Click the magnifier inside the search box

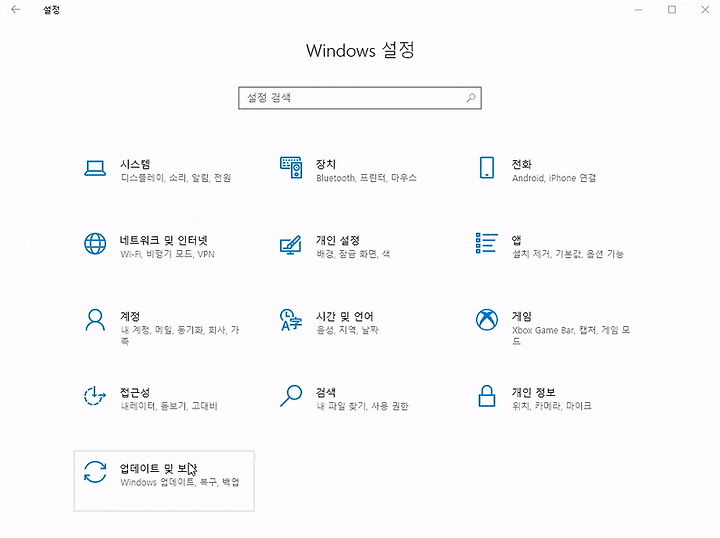point(471,97)
